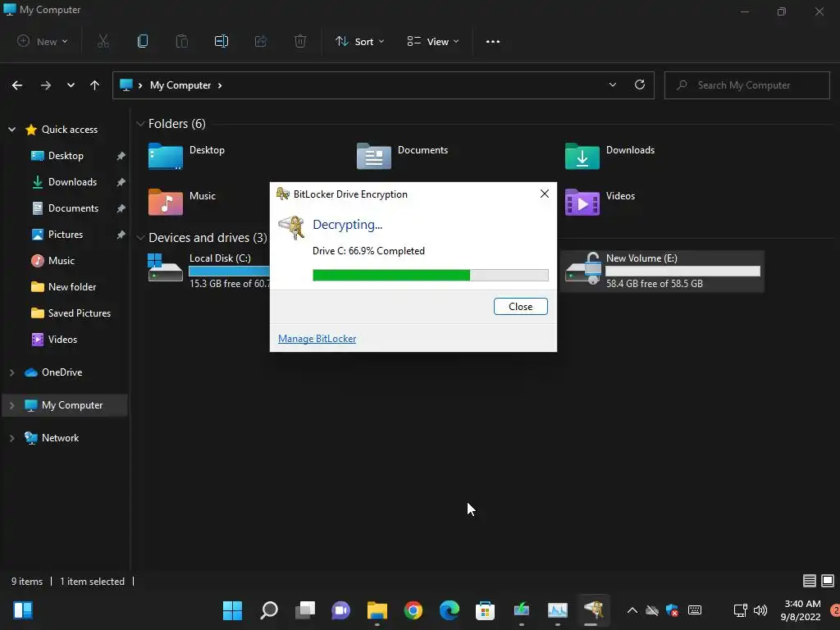Open Microsoft Edge from the taskbar
The width and height of the screenshot is (840, 630).
(x=449, y=610)
